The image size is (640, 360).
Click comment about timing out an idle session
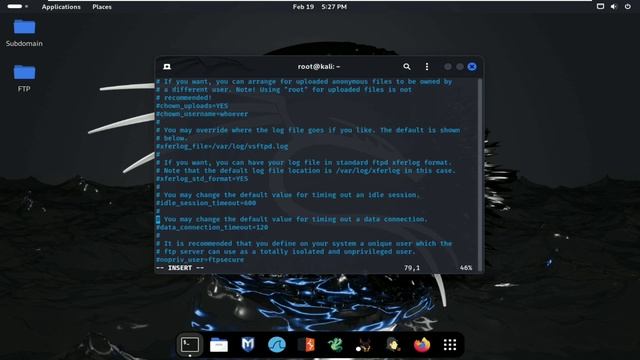coord(288,195)
